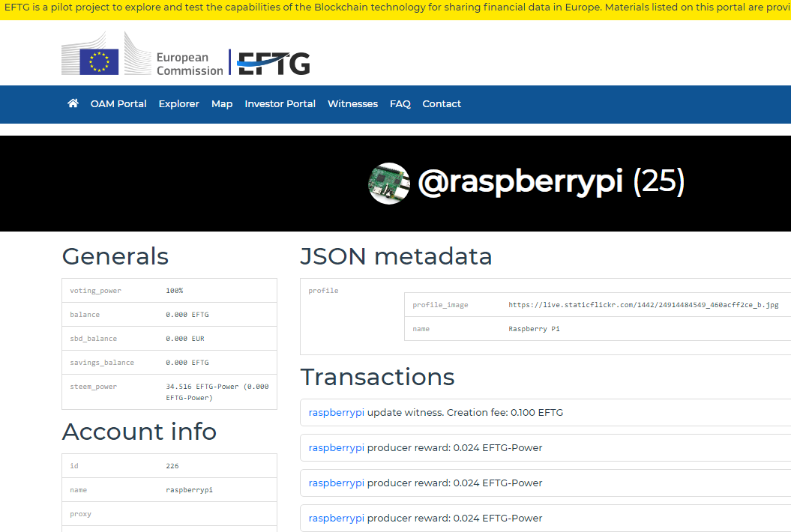
Task: Go to the Map page
Action: [222, 104]
